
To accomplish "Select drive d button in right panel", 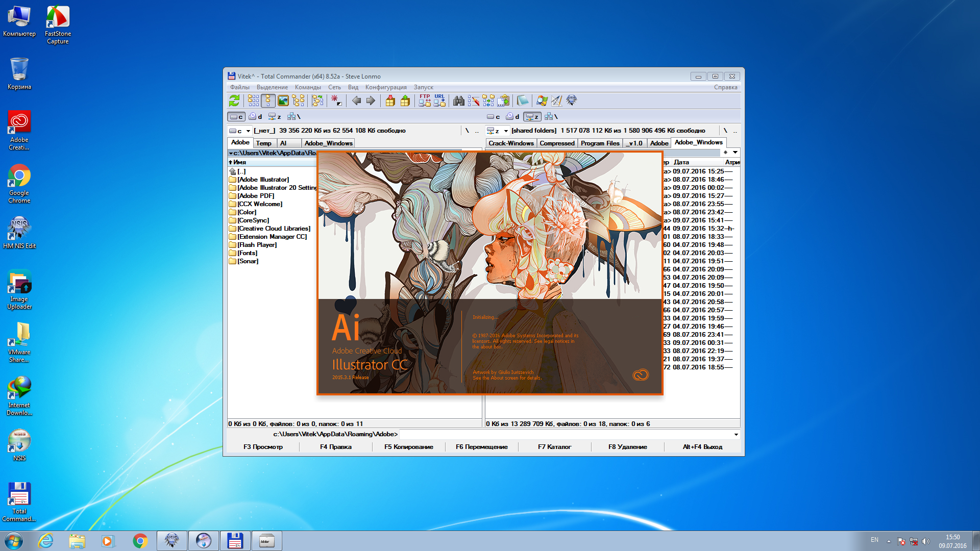I will click(512, 117).
